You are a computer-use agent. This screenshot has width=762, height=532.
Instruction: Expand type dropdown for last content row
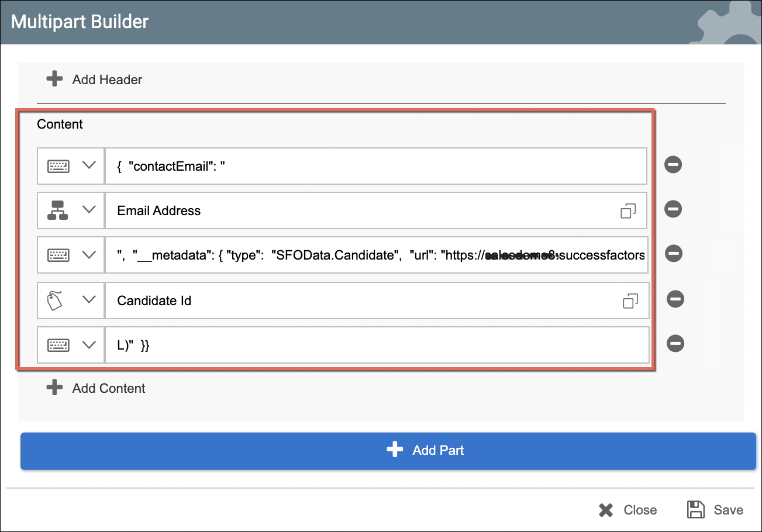tap(89, 345)
